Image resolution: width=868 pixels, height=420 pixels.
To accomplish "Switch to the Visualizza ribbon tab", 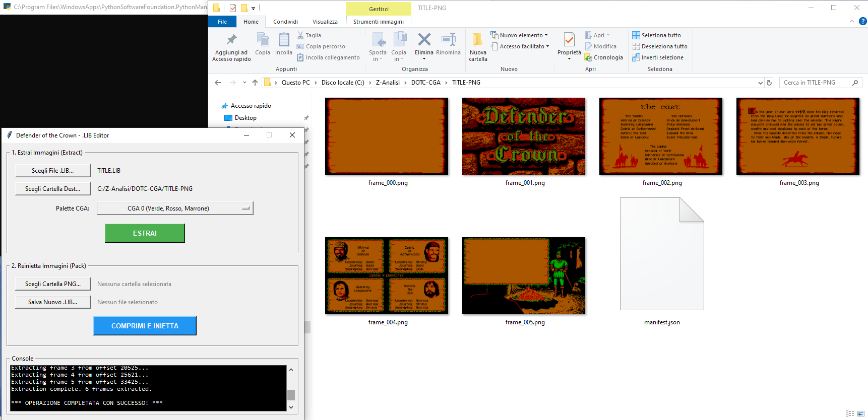I will pos(325,22).
